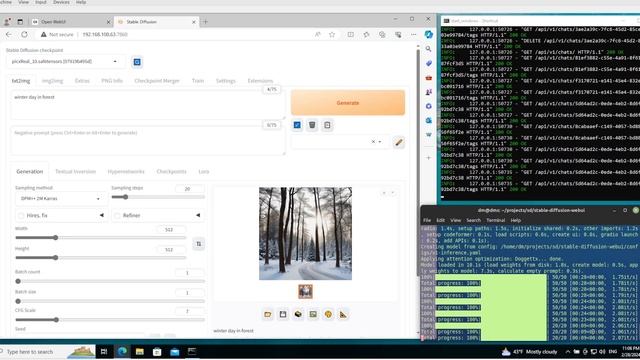Open the Train tab
The height and width of the screenshot is (360, 640).
[x=198, y=81]
